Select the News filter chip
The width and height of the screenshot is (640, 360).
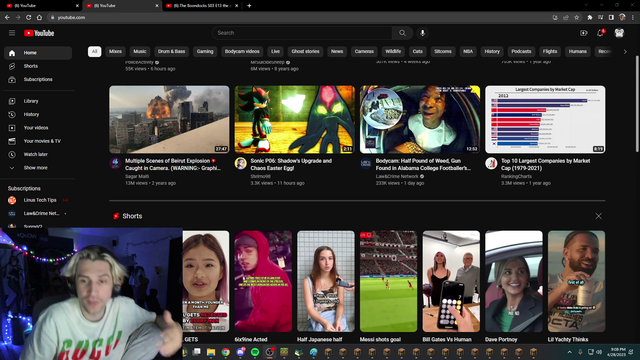[337, 51]
